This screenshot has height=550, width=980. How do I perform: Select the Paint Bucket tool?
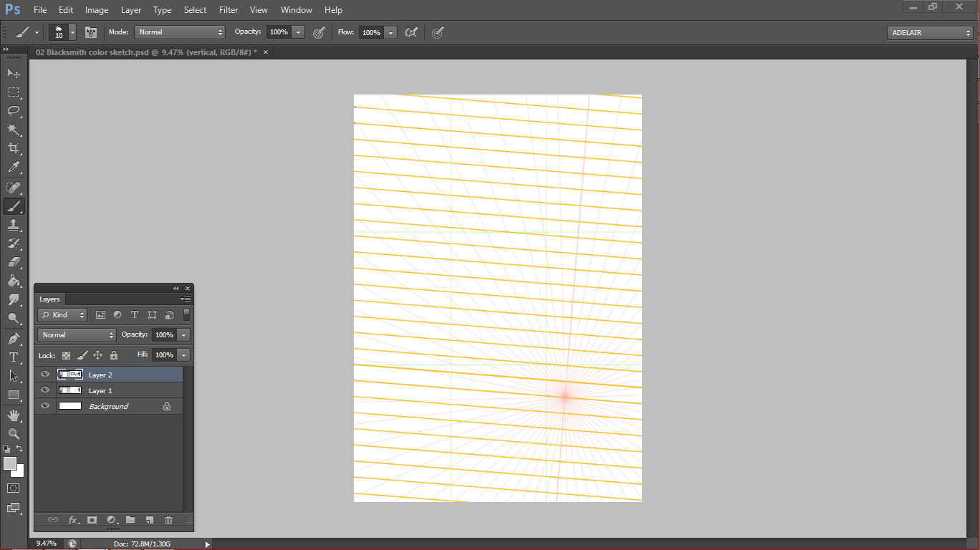click(14, 281)
